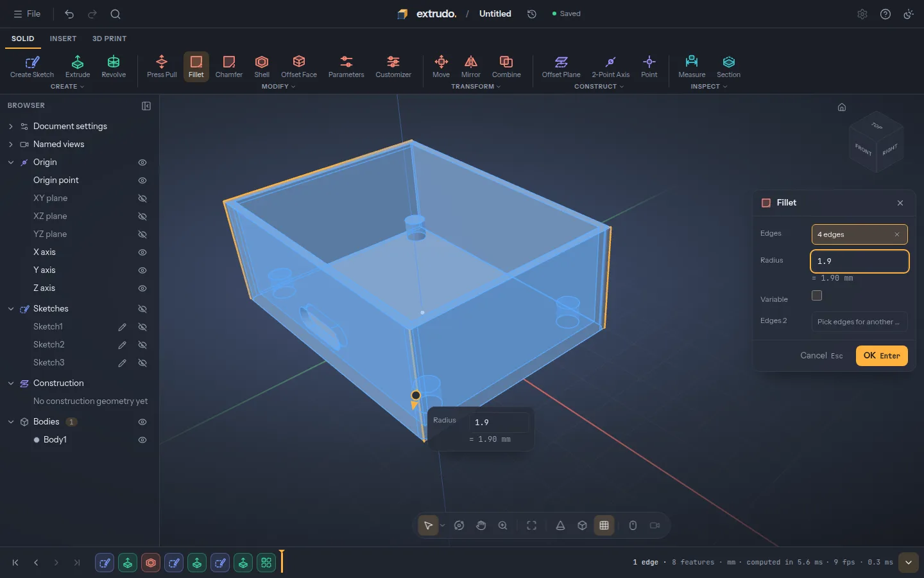The width and height of the screenshot is (924, 578).
Task: Edit Sketch1 with pencil icon
Action: [x=122, y=327]
